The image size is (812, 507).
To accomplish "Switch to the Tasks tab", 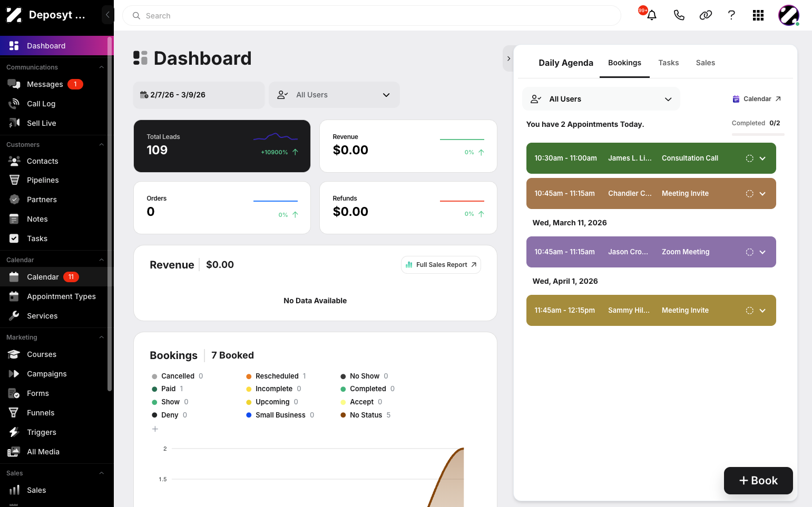I will click(x=668, y=63).
